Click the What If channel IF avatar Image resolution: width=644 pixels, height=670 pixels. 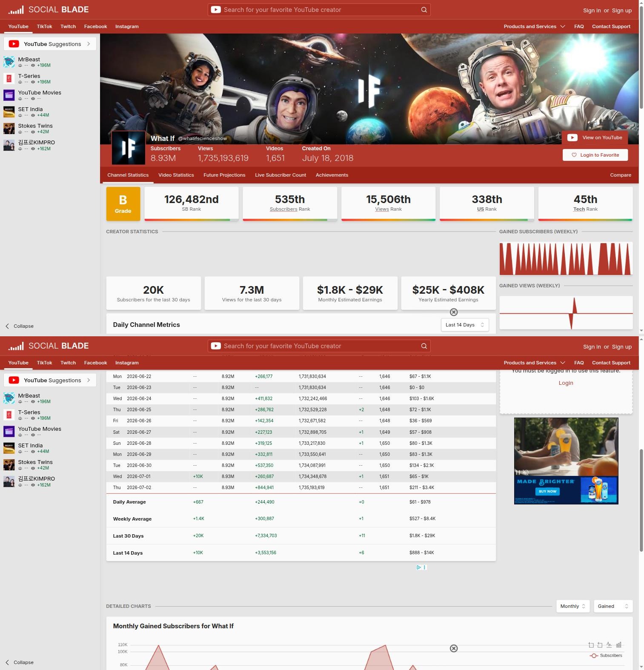(x=128, y=148)
